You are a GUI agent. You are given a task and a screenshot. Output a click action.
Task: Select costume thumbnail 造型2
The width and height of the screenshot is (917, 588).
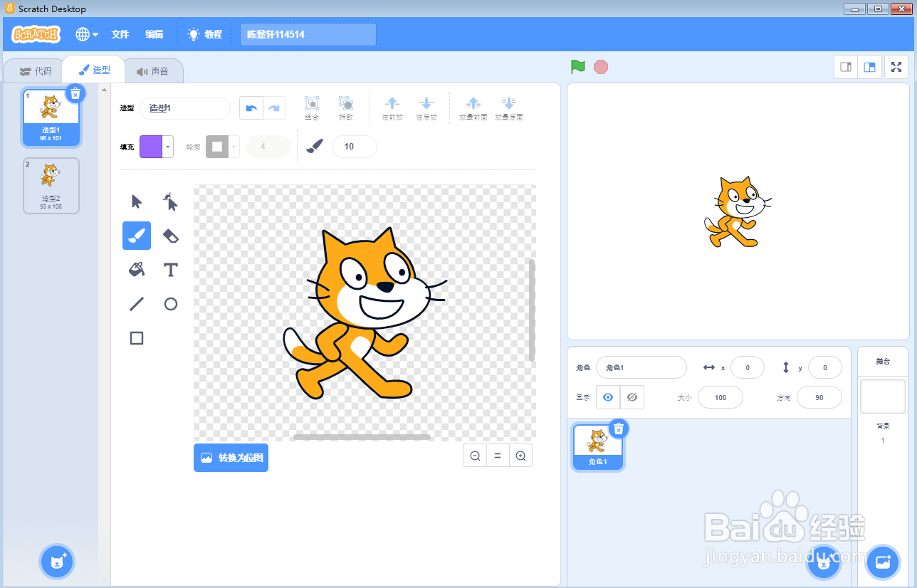click(51, 186)
